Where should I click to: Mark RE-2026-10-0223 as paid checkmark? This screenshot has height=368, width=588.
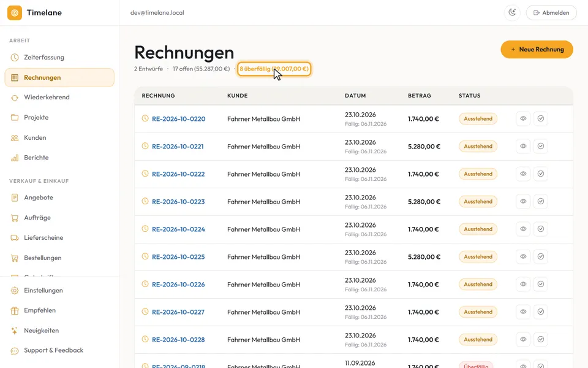pyautogui.click(x=541, y=201)
